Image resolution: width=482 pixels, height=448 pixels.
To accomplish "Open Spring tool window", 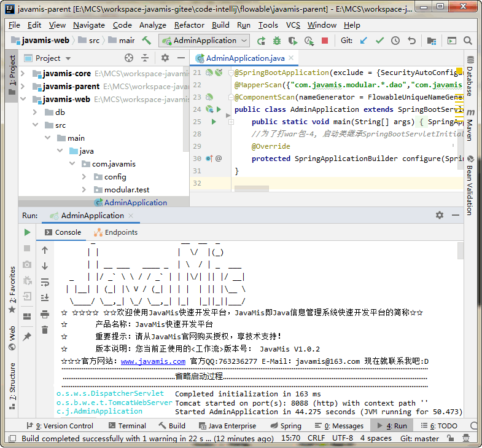I will [286, 426].
